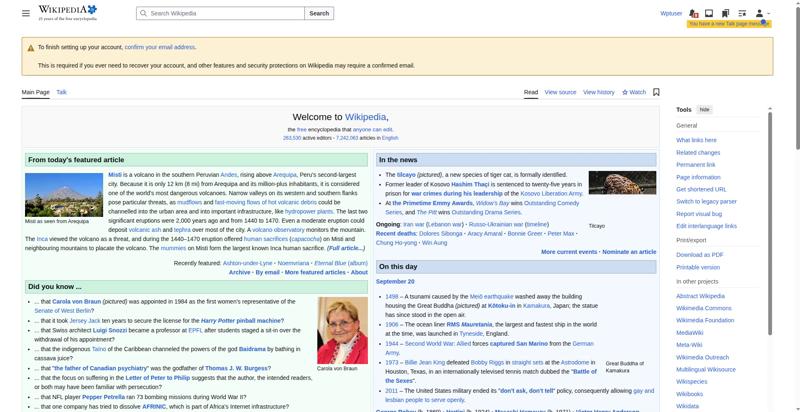
Task: Open the RMS Mauretania link
Action: point(469,325)
